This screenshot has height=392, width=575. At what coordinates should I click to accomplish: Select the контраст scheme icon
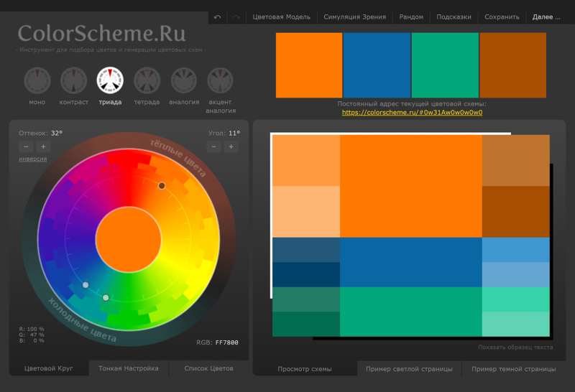coord(74,80)
